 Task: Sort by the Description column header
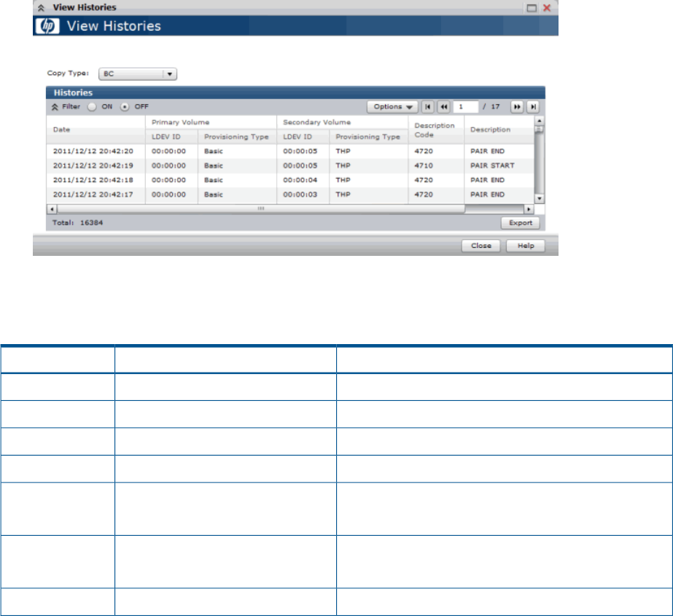click(x=499, y=130)
